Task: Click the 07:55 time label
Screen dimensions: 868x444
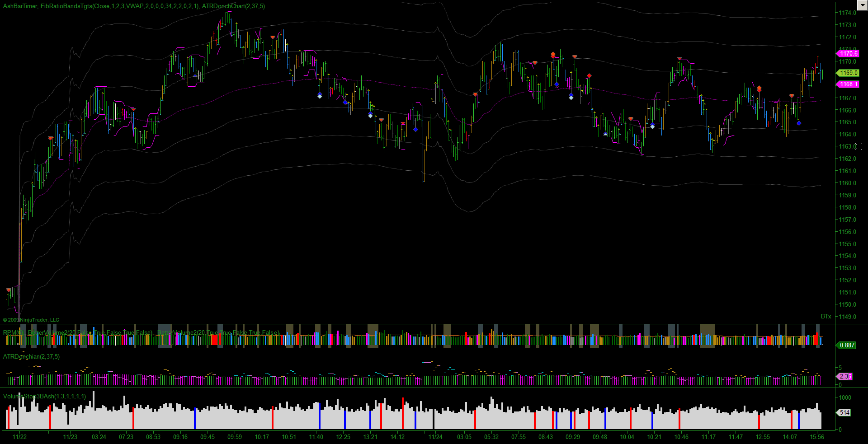Action: (x=519, y=437)
